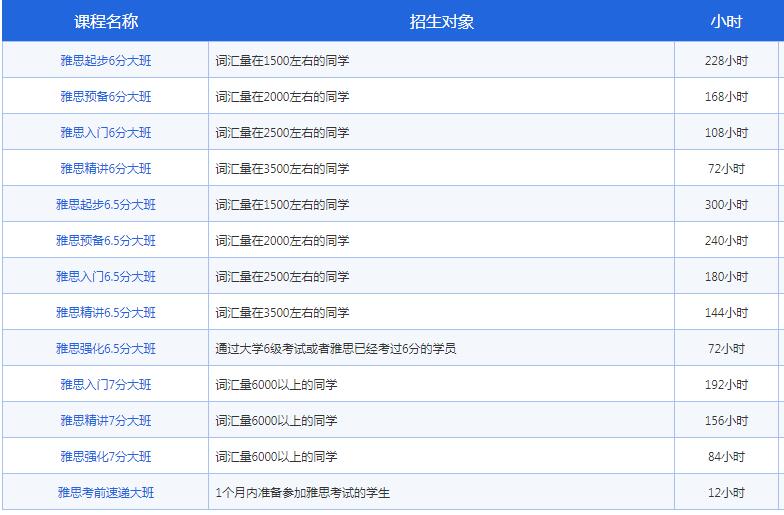Click 词汇量6000以上的同学 in 雅思入门7分大班 row

tap(276, 384)
